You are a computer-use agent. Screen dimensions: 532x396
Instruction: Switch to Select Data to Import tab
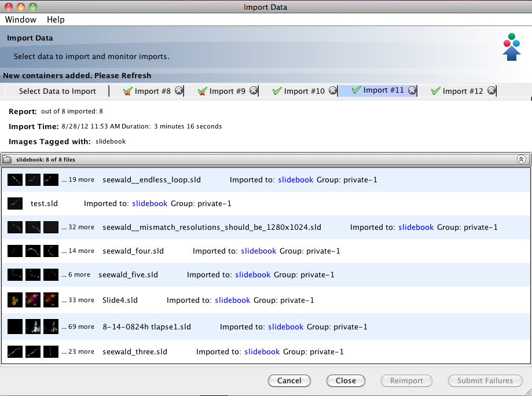point(57,91)
